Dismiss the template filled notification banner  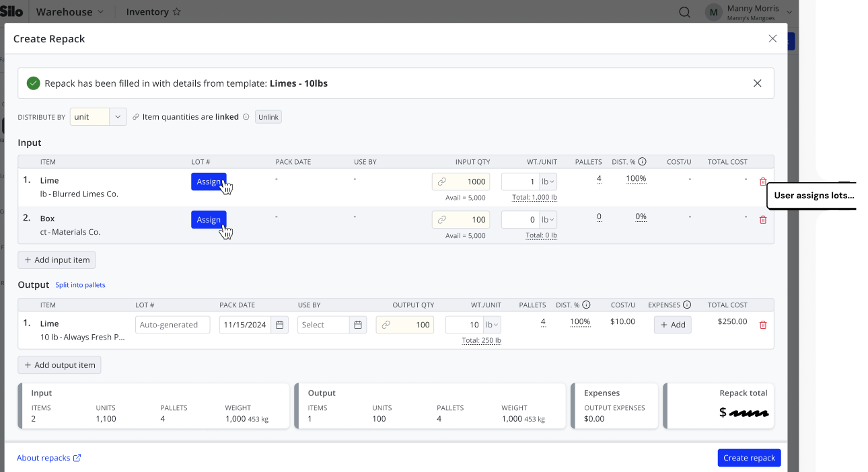757,83
